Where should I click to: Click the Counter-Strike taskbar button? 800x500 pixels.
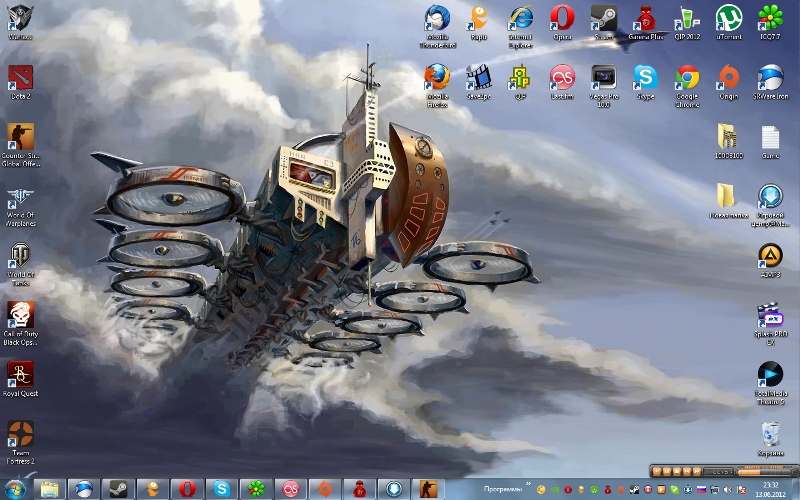pos(428,489)
